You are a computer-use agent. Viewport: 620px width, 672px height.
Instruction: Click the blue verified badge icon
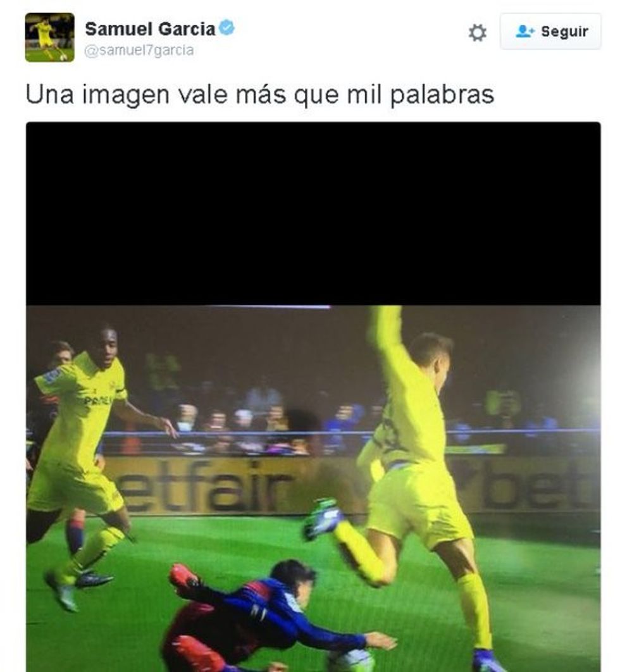(226, 28)
